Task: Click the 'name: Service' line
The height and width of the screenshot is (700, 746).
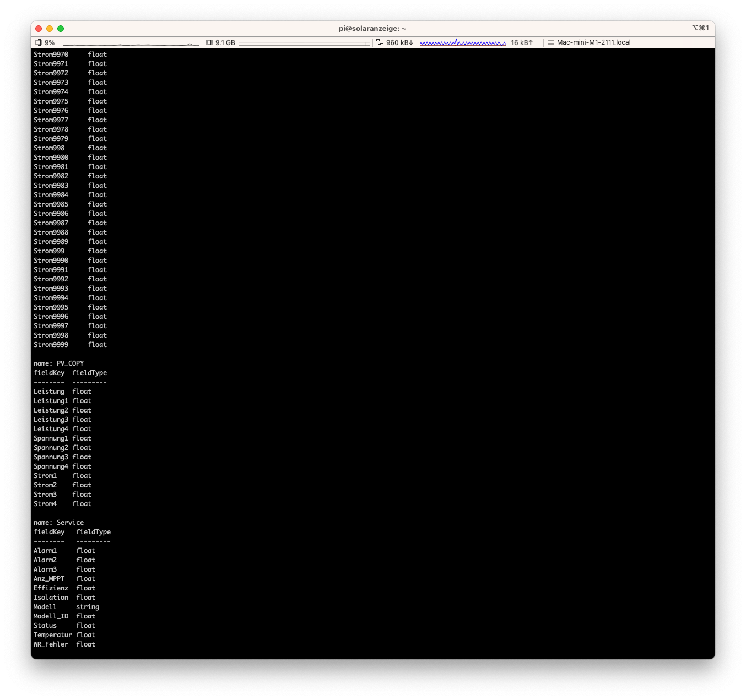Action: pyautogui.click(x=58, y=523)
